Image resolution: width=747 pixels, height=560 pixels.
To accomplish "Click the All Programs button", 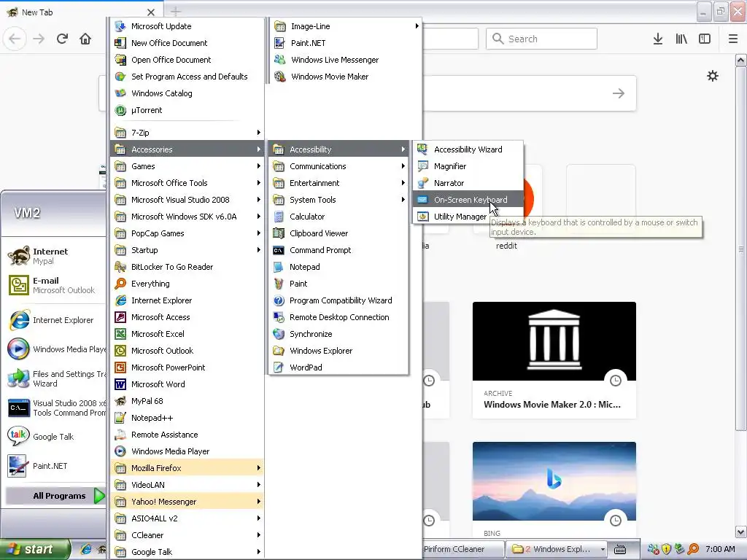I will (55, 496).
